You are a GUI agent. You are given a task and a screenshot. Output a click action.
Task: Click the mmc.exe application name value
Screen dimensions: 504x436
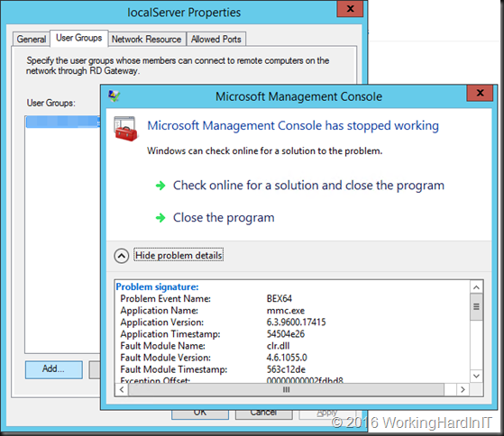(x=286, y=311)
